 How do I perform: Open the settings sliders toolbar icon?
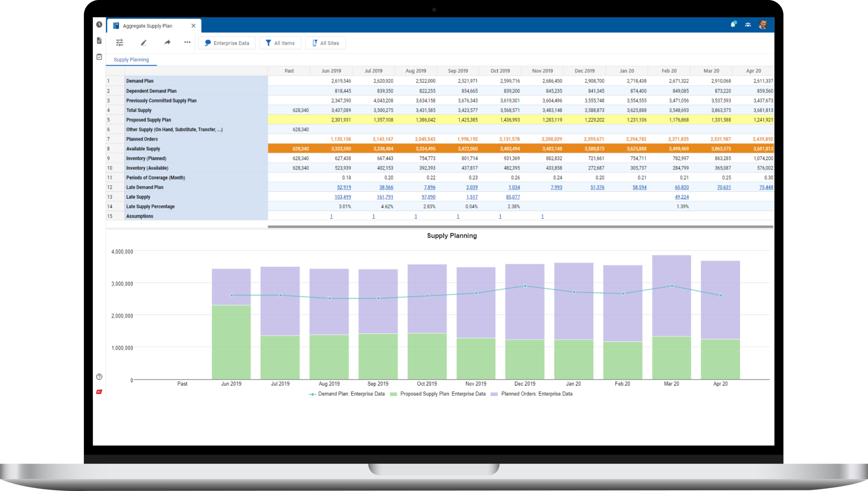pyautogui.click(x=120, y=42)
